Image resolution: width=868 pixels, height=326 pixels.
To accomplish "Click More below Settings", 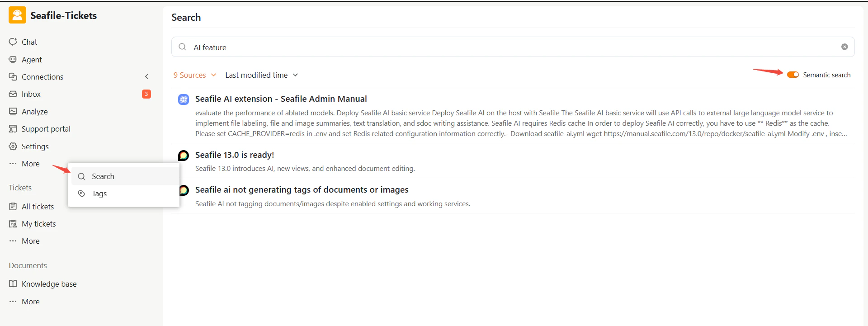I will point(31,164).
